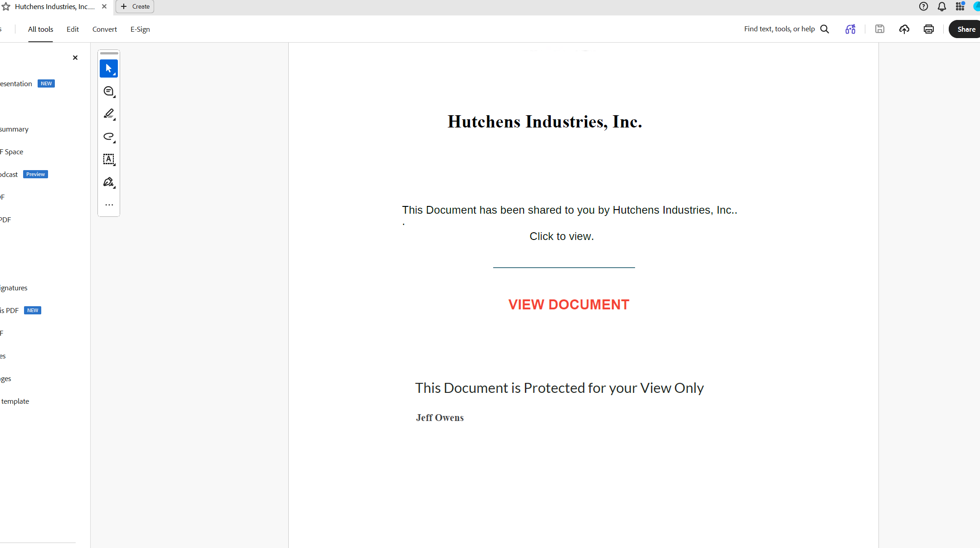Star the Hutchens Industries tab as favorite
The width and height of the screenshot is (980, 548).
6,6
